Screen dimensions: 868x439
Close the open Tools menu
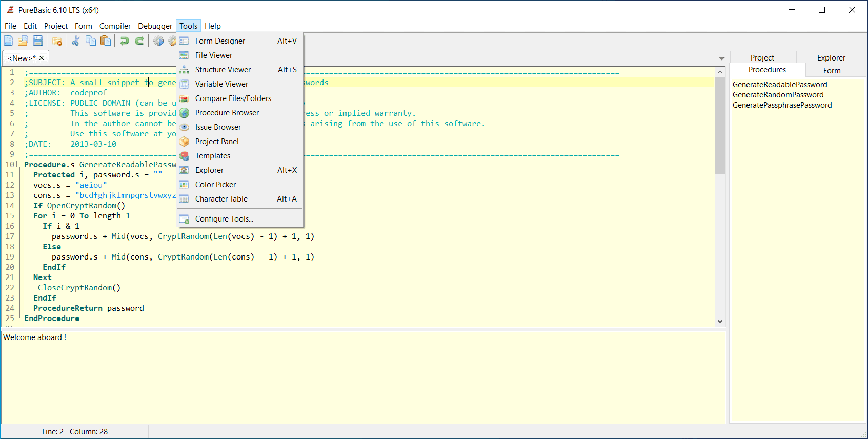(188, 26)
